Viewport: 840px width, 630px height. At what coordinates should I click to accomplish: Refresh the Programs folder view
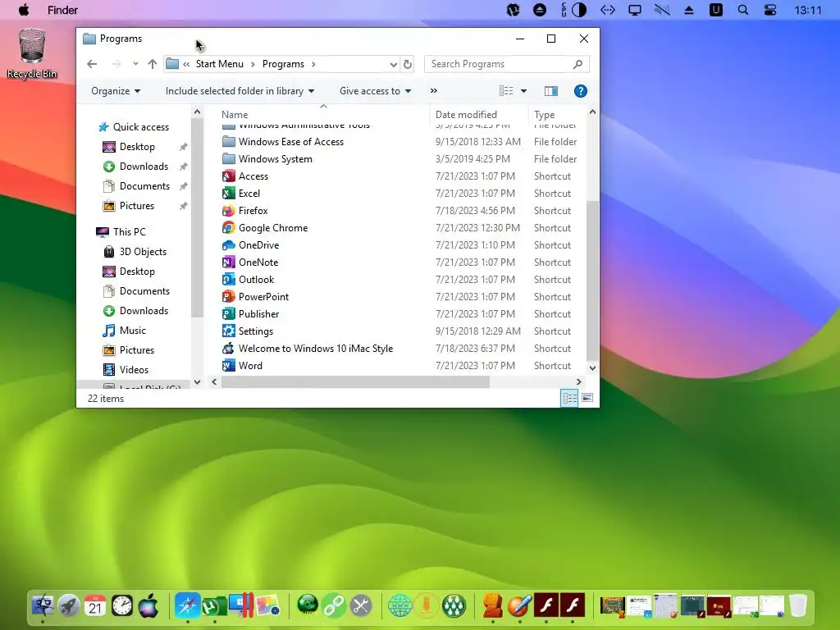pos(408,64)
